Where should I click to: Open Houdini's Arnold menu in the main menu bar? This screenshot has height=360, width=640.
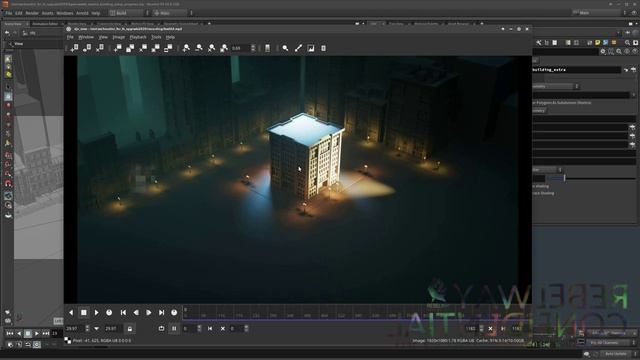82,13
